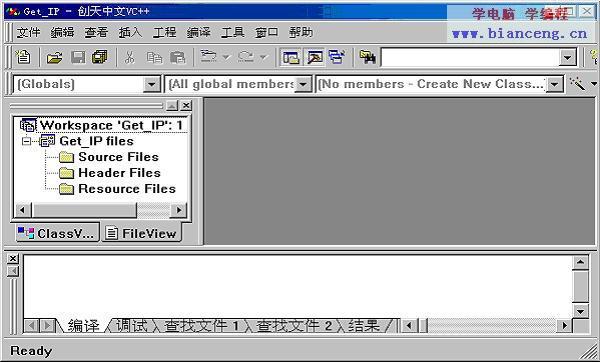600x362 pixels.
Task: Click the Save All icon
Action: 100,57
